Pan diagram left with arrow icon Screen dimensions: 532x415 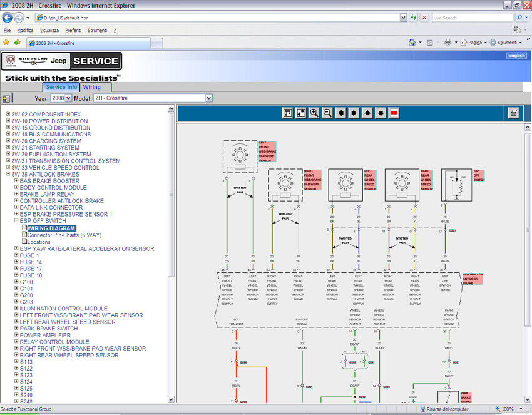point(340,113)
